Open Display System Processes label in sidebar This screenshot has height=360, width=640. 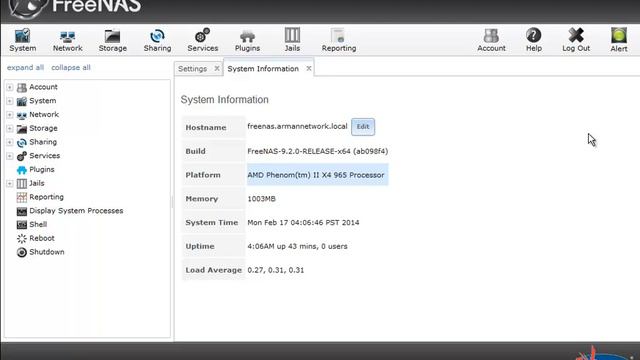click(x=76, y=211)
